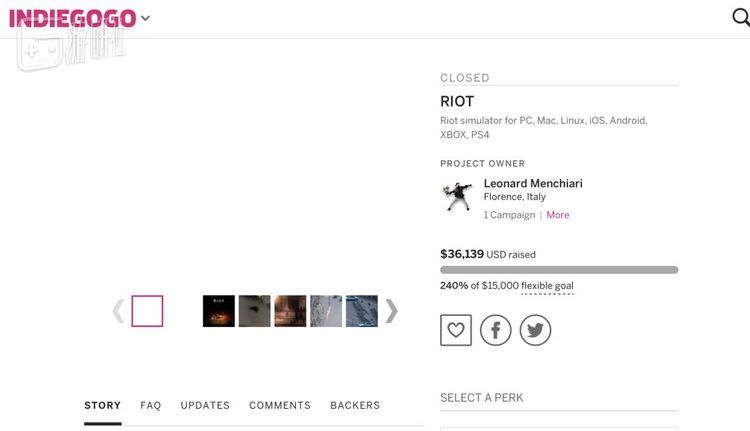The image size is (750, 431).
Task: Expand the Indiegogo header dropdown chevron
Action: [x=146, y=18]
